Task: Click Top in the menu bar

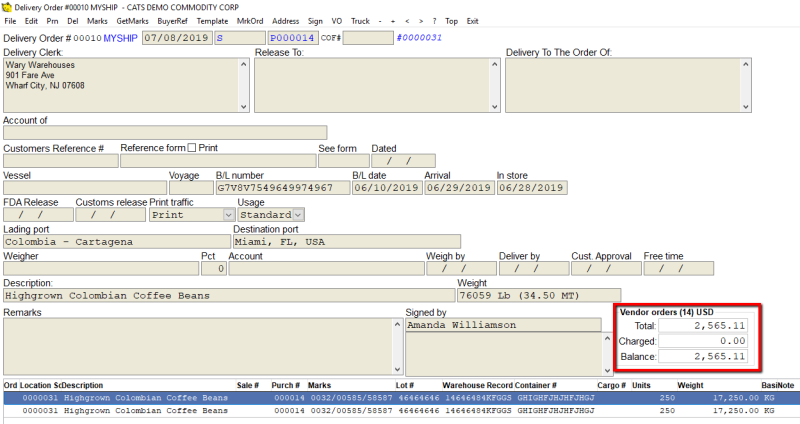Action: coord(452,21)
